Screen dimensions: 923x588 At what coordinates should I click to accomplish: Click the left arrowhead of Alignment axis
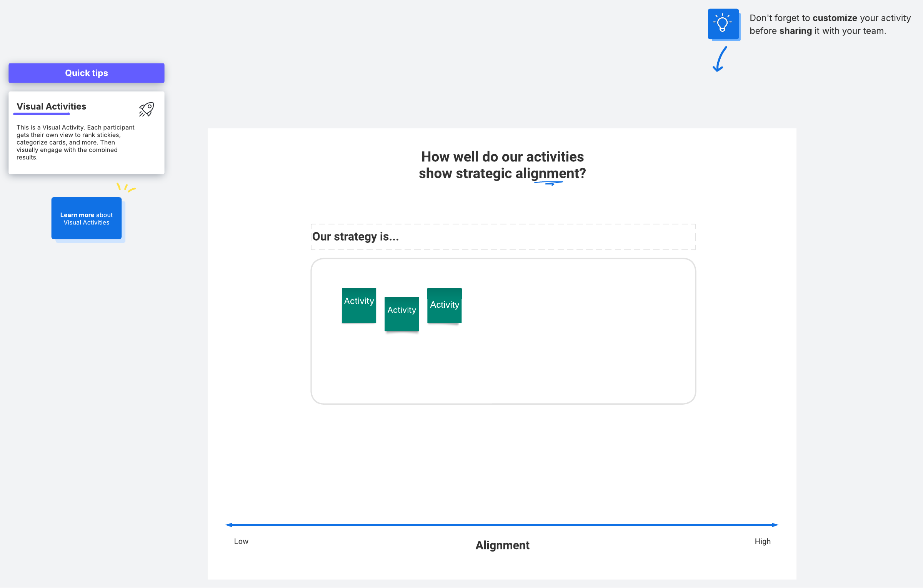point(229,525)
